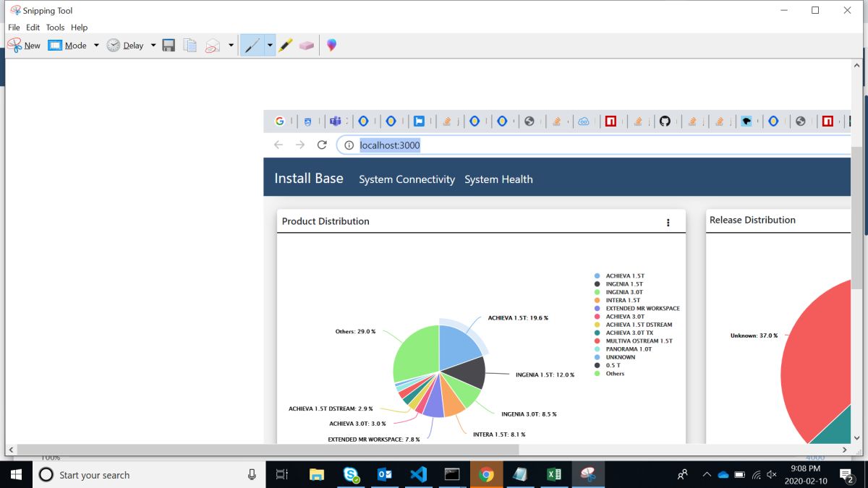868x488 pixels.
Task: Open the File menu
Action: click(14, 27)
